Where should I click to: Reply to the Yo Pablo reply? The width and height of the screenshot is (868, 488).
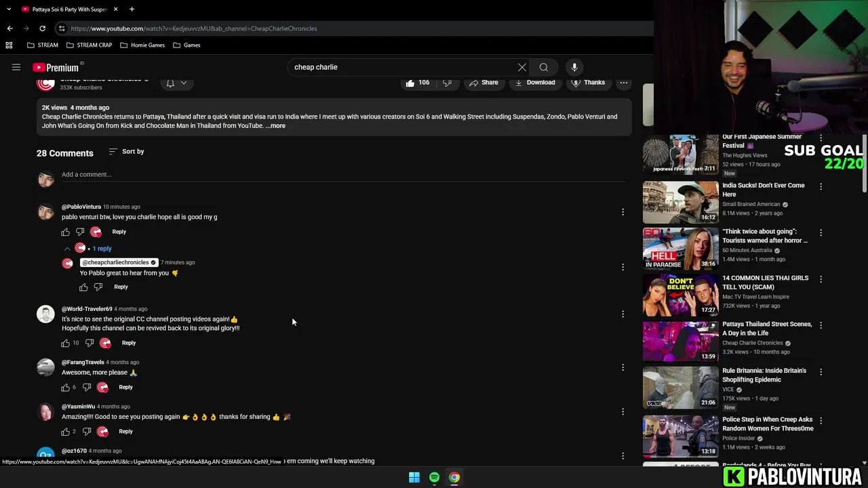(x=121, y=287)
